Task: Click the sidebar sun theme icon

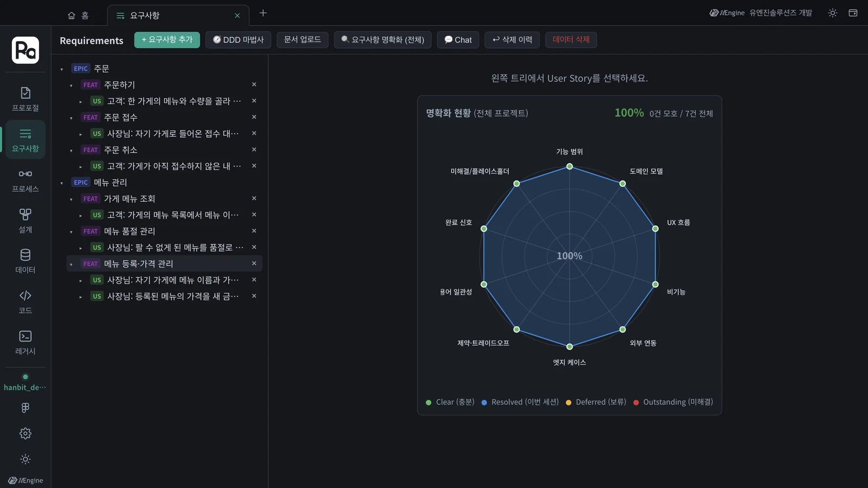Action: coord(25,459)
